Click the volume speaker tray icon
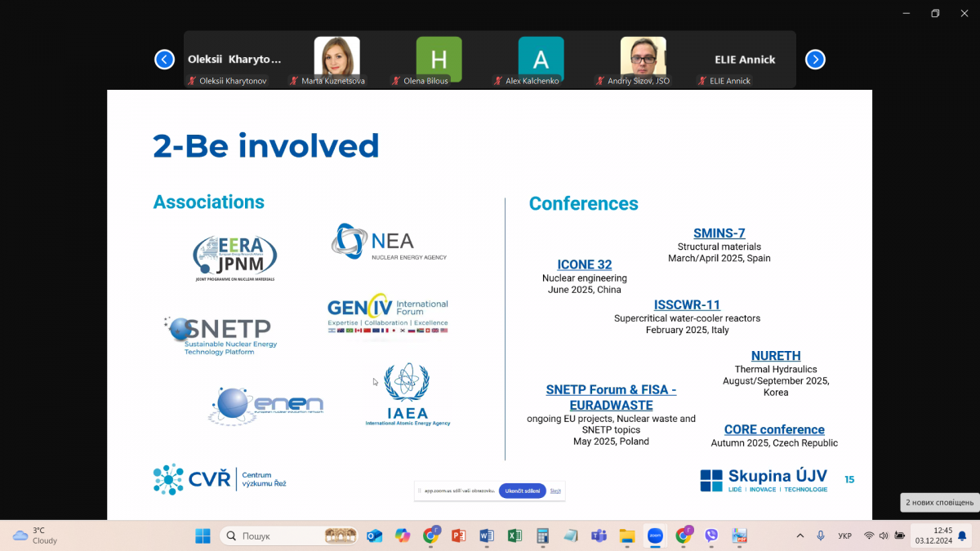The image size is (980, 551). point(884,536)
